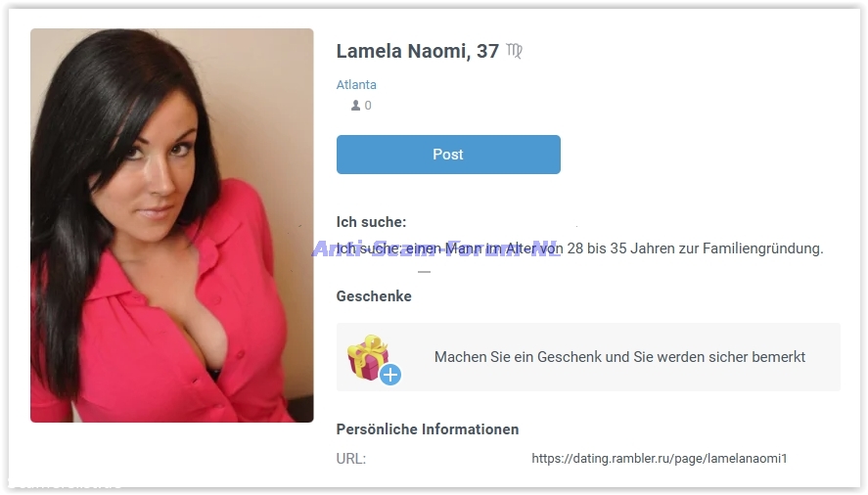The width and height of the screenshot is (868, 495).
Task: Click the followers person icon
Action: coord(355,106)
